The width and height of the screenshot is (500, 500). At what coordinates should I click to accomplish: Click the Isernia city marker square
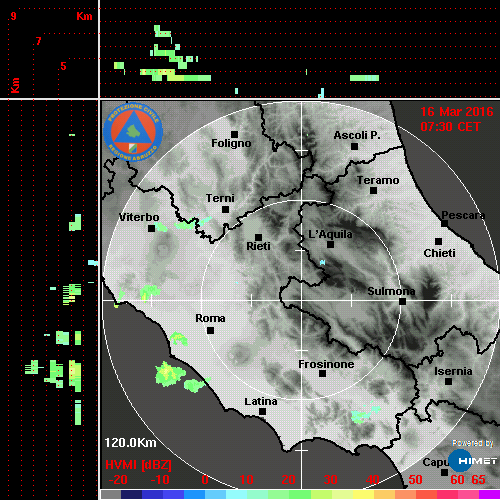point(449,381)
